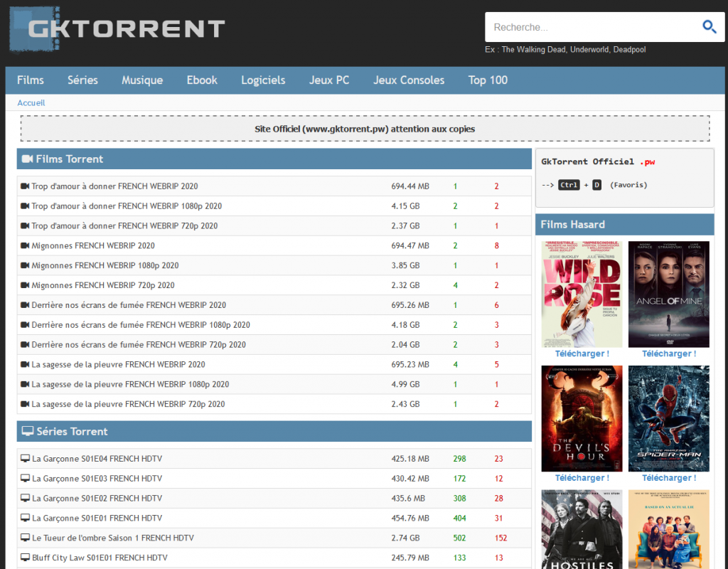Click the GKTorrent logo

pos(117,28)
